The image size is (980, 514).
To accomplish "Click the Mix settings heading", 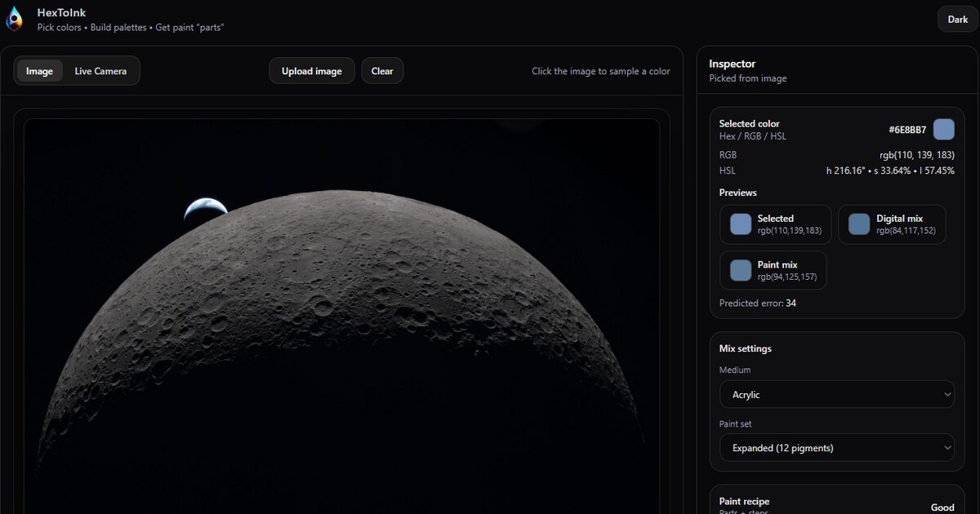I will (x=745, y=348).
